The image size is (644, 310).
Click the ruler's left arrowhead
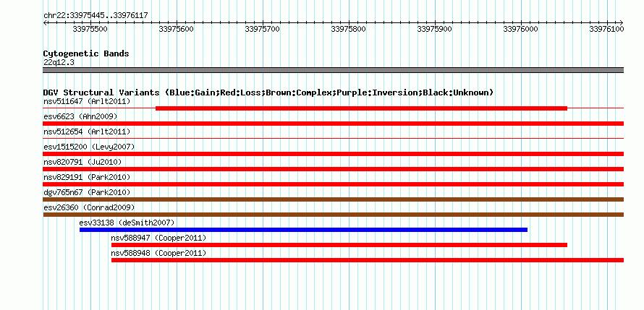(x=45, y=22)
